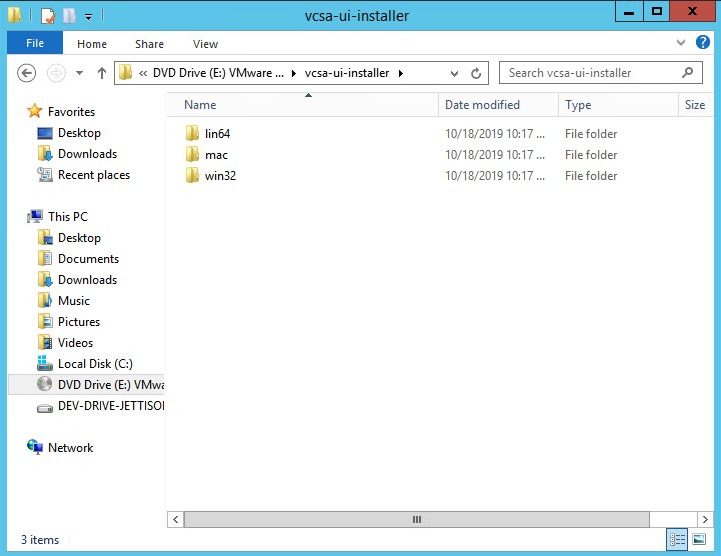Expand the ribbon with chevron
This screenshot has height=556, width=721.
click(681, 43)
